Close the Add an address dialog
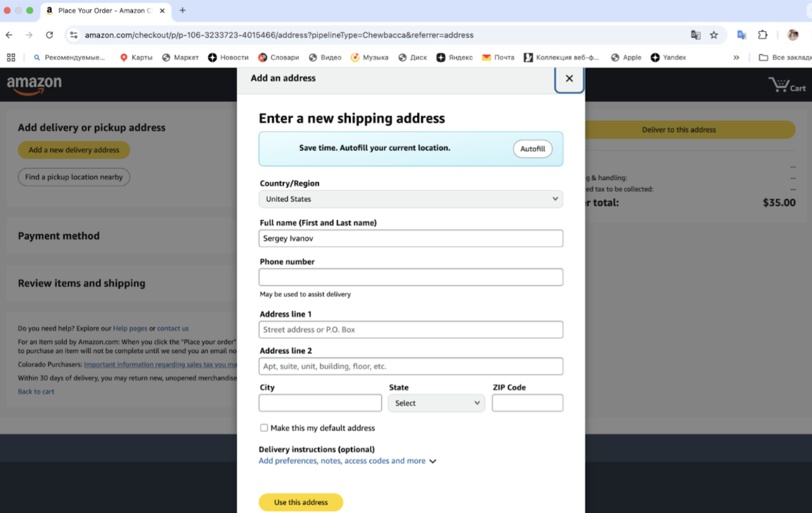Viewport: 812px width, 513px height. click(x=569, y=78)
